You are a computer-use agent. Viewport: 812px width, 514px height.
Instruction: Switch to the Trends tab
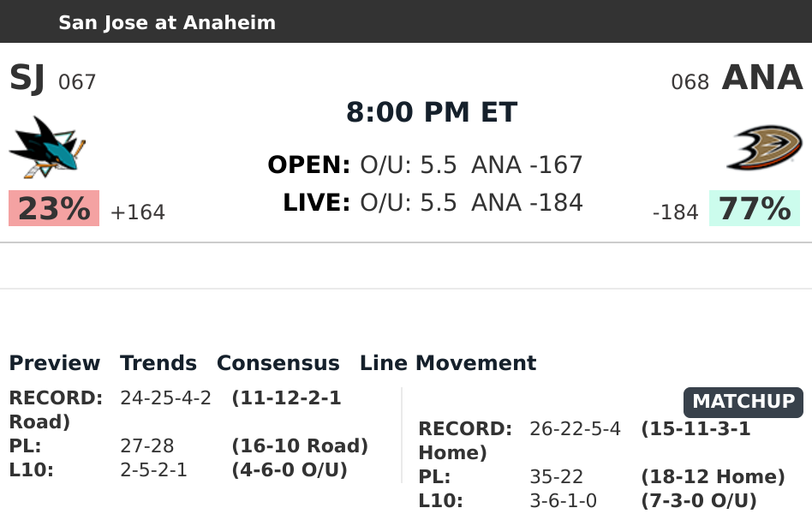(x=158, y=363)
